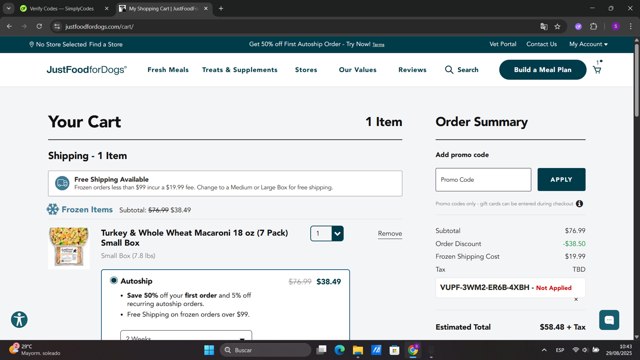640x360 pixels.
Task: Open the Chrome profile avatar
Action: [x=616, y=27]
